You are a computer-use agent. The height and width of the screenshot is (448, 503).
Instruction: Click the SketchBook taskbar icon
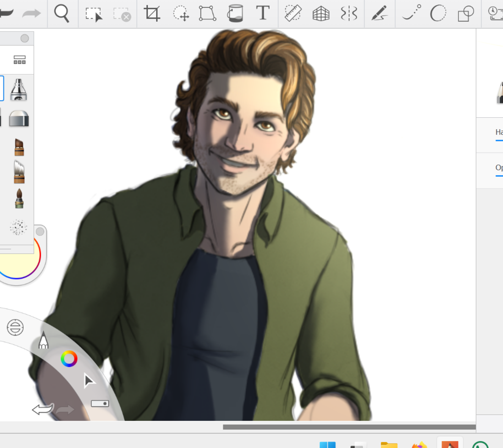[x=450, y=444]
